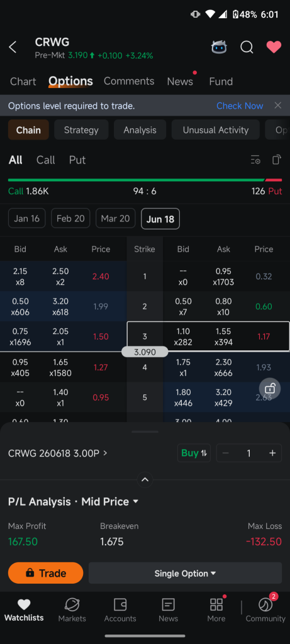Image resolution: width=290 pixels, height=644 pixels.
Task: Click the Check Now link
Action: click(x=240, y=106)
